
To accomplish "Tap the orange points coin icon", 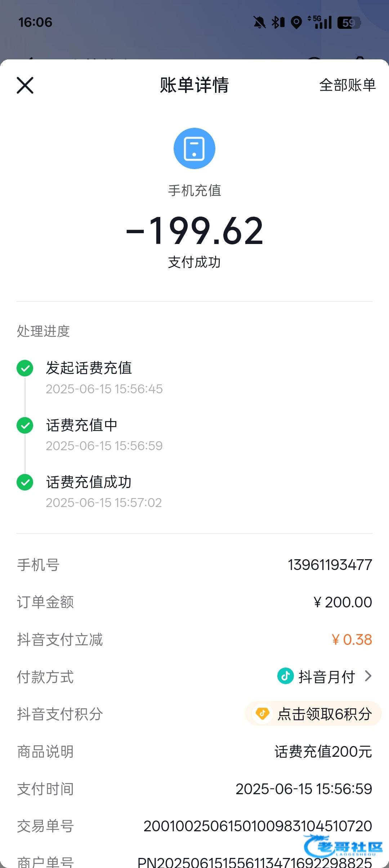I will 262,714.
